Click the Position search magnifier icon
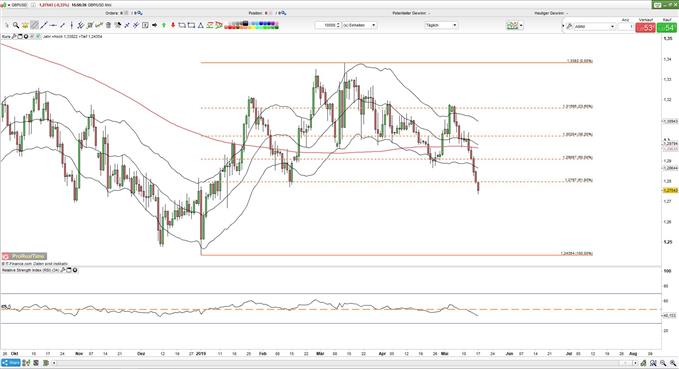Image resolution: width=679 pixels, height=369 pixels. 284,13
